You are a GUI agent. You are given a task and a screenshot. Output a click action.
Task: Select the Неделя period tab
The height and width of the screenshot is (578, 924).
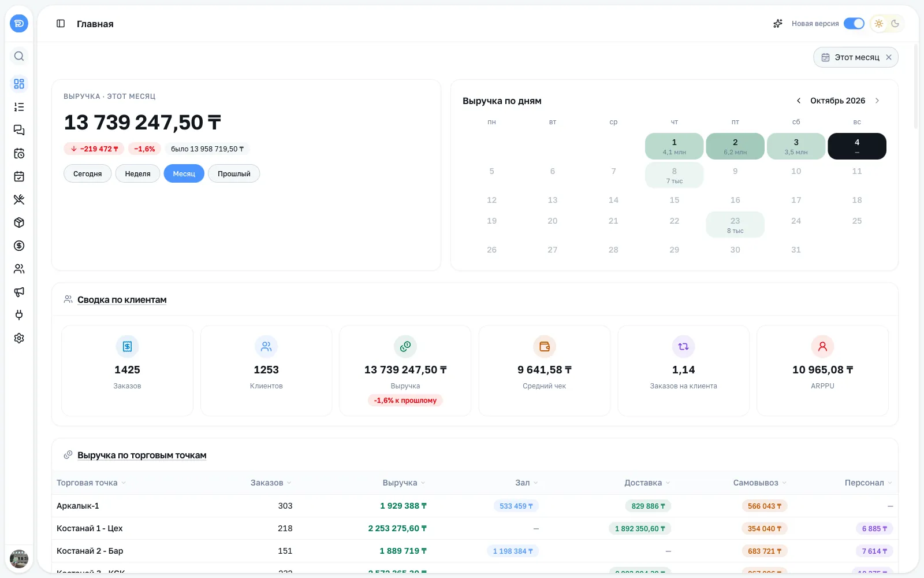(x=137, y=173)
